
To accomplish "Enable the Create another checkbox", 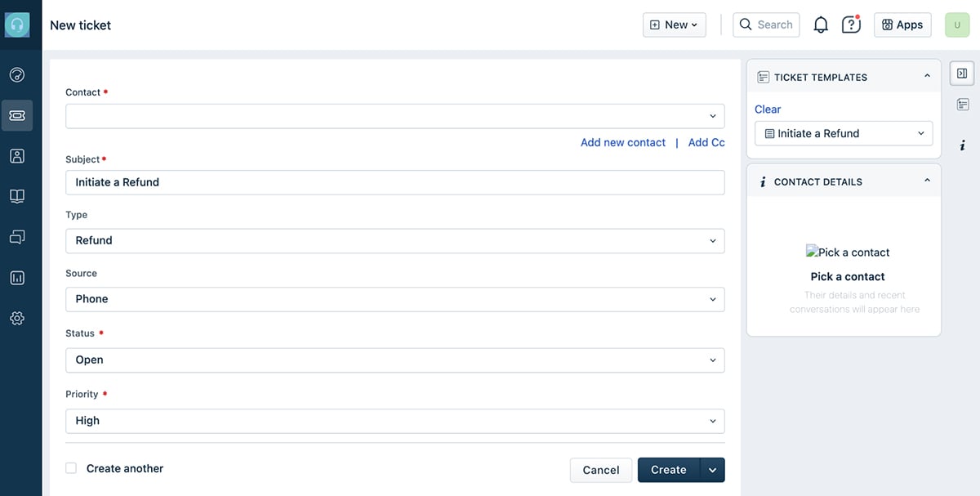I will [71, 467].
